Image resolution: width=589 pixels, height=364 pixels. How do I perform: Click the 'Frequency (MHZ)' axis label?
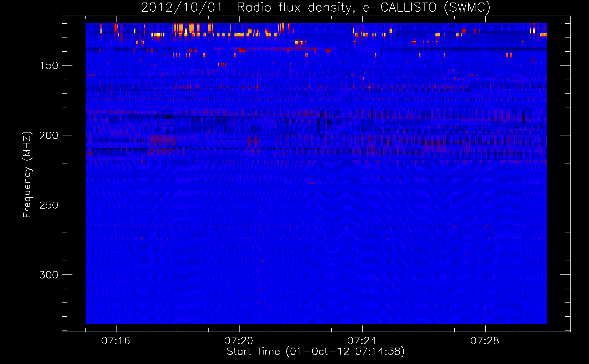tap(27, 174)
